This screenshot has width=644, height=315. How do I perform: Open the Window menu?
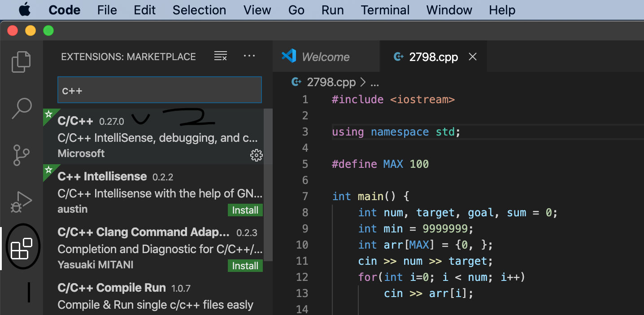click(x=449, y=10)
